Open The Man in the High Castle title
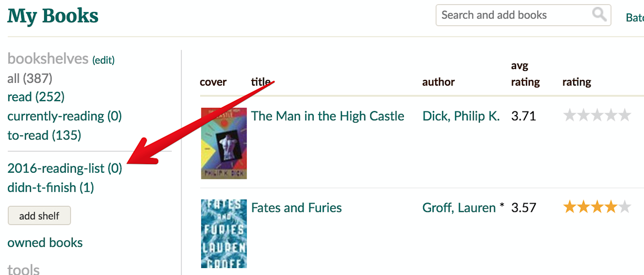The image size is (644, 275). click(x=328, y=116)
